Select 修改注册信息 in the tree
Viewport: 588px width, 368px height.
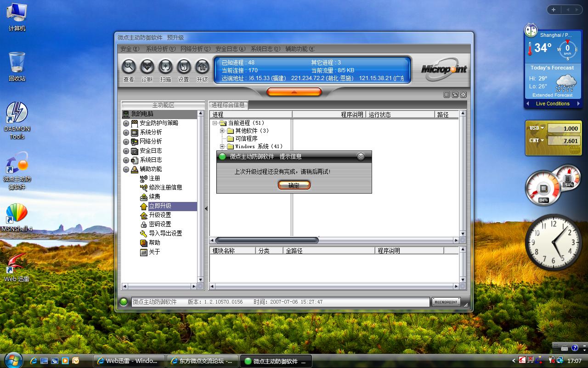(x=165, y=187)
